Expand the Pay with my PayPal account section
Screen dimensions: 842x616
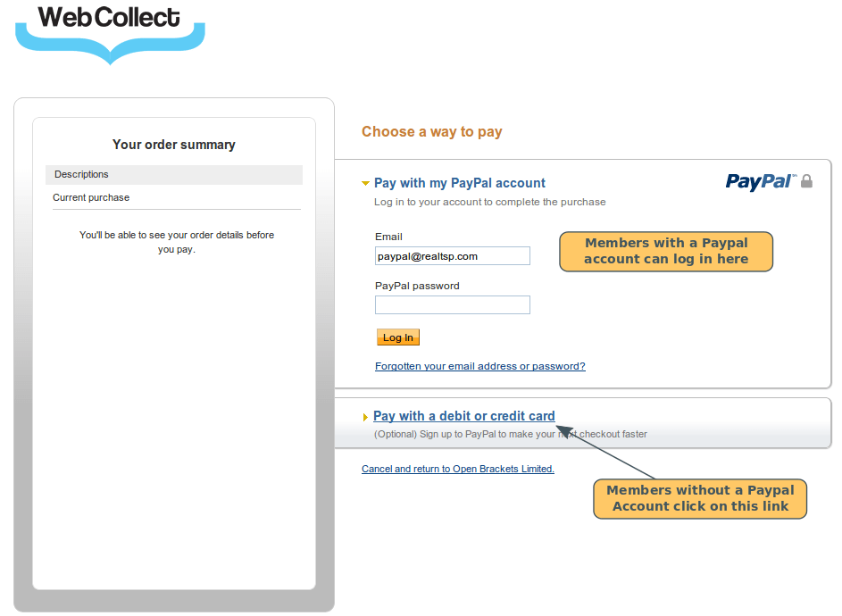tap(459, 182)
